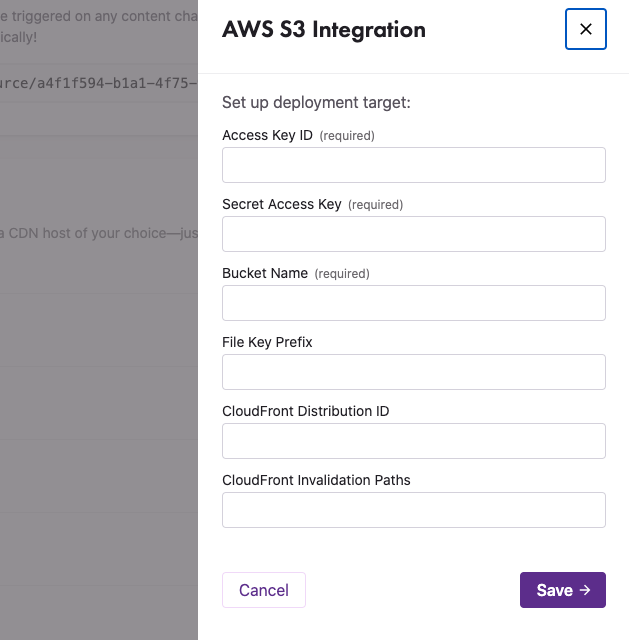Close the AWS S3 Integration dialog

click(x=585, y=29)
